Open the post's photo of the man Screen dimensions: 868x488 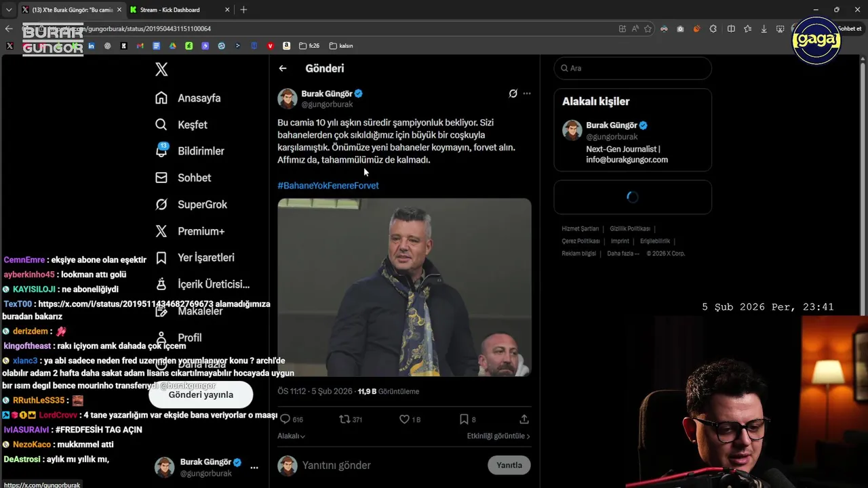coord(404,287)
